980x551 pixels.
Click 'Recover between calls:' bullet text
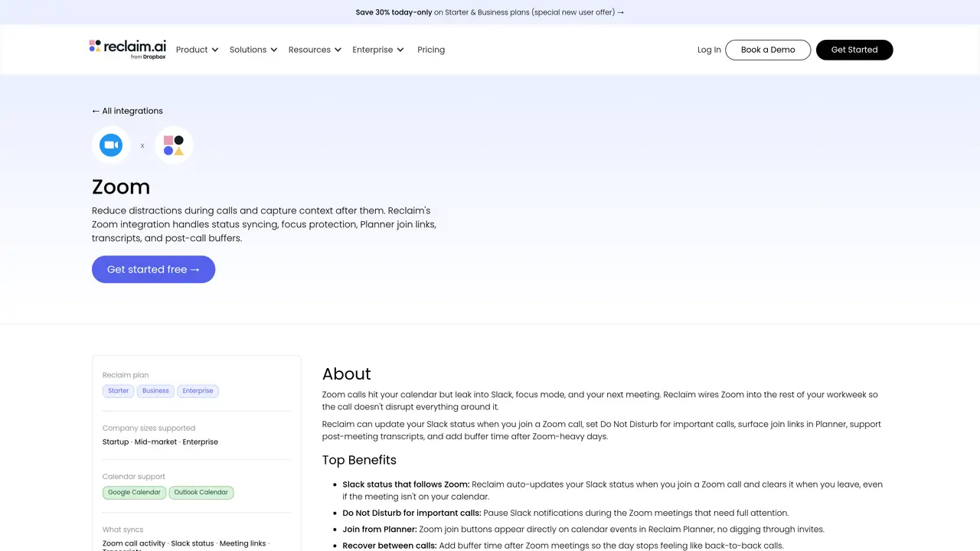coord(390,546)
